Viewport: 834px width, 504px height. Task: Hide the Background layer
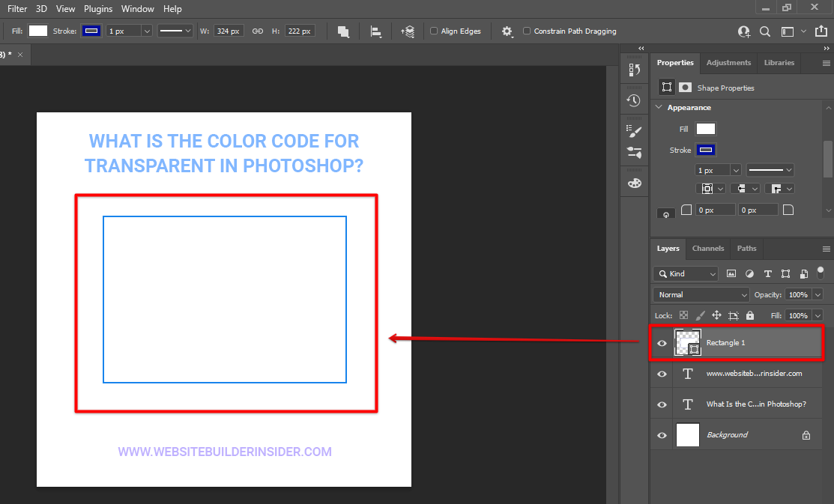pos(662,435)
